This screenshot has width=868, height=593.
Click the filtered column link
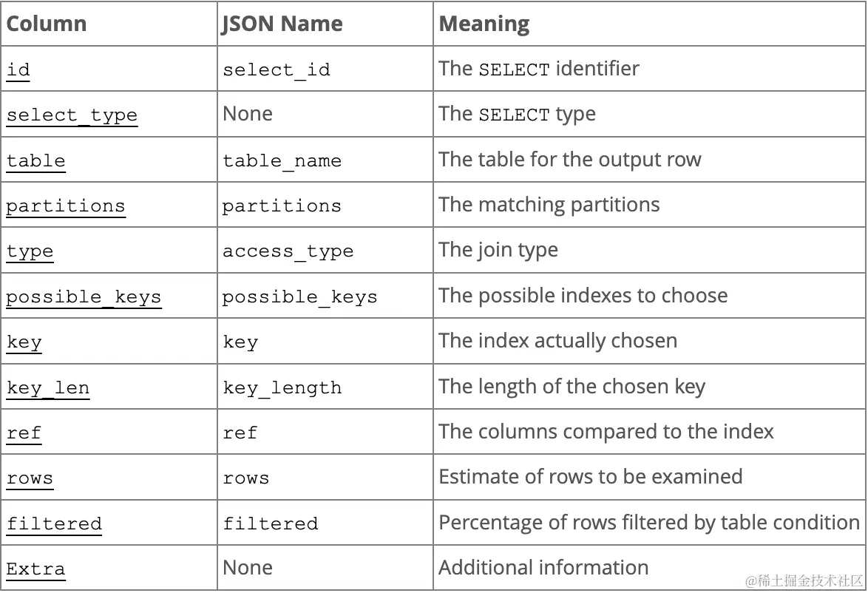point(54,523)
